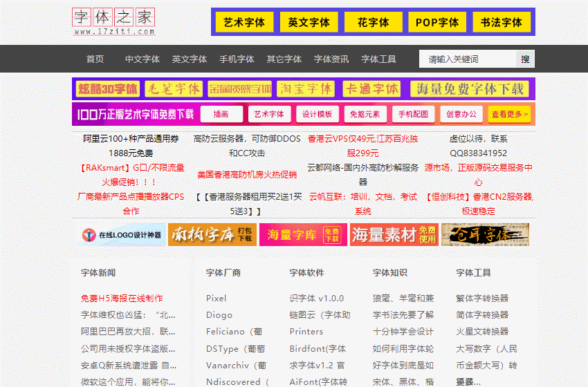
Task: Open 海量字库 免费下载 banner
Action: click(303, 235)
